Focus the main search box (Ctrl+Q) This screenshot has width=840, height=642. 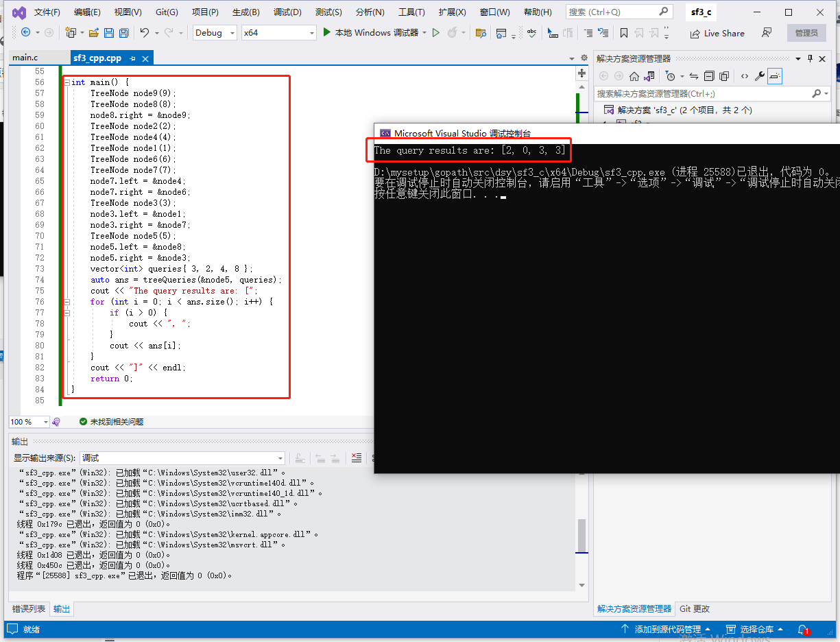[x=619, y=12]
